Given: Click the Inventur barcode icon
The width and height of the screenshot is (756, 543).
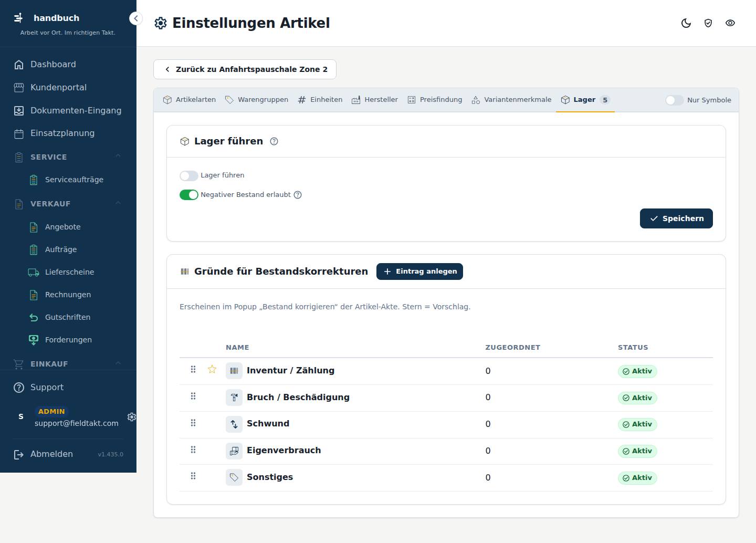Looking at the screenshot, I should [x=234, y=371].
